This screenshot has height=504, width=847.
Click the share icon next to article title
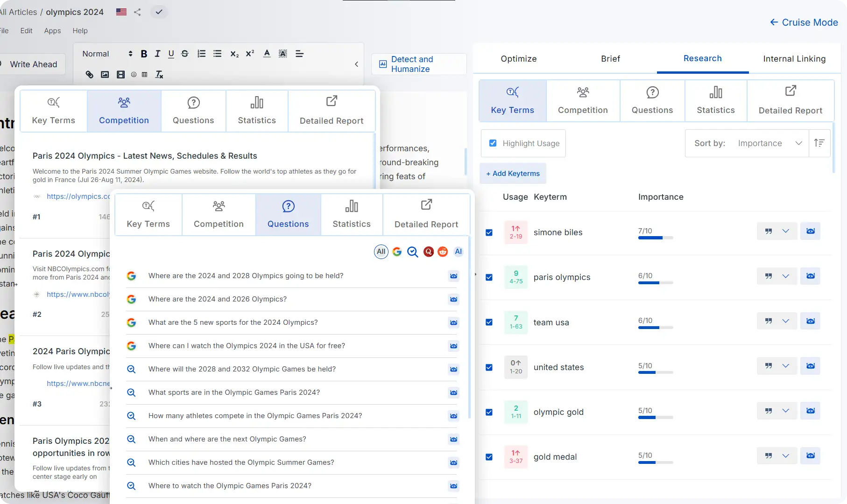tap(137, 12)
